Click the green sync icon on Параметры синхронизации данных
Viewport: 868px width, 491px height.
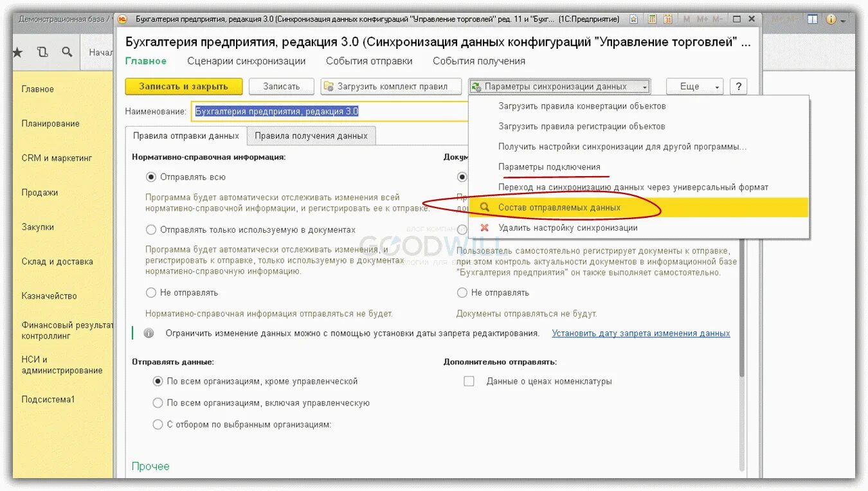(x=476, y=86)
